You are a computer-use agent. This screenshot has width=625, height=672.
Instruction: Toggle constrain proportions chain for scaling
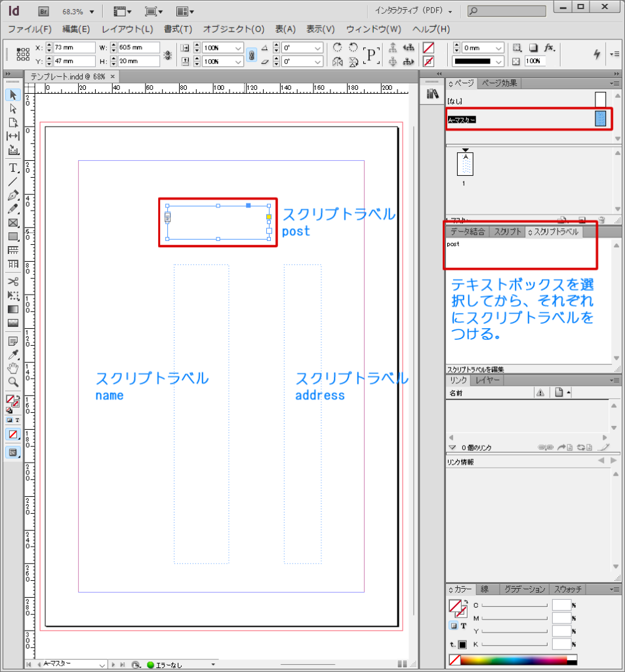click(251, 54)
